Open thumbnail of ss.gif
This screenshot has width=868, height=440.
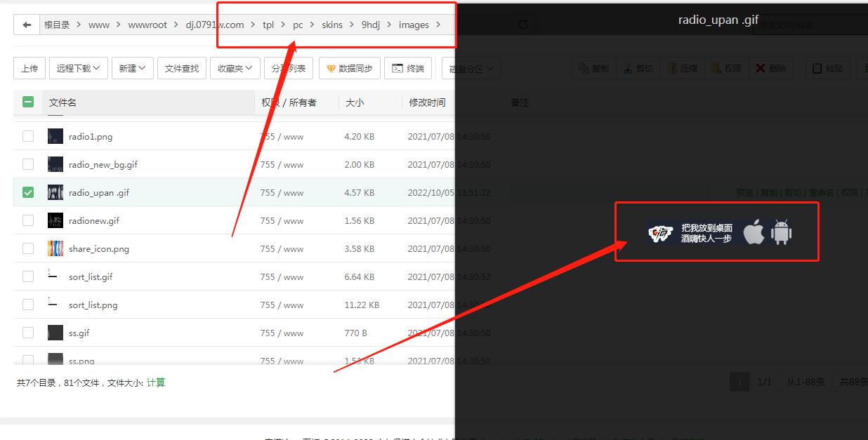pyautogui.click(x=55, y=333)
